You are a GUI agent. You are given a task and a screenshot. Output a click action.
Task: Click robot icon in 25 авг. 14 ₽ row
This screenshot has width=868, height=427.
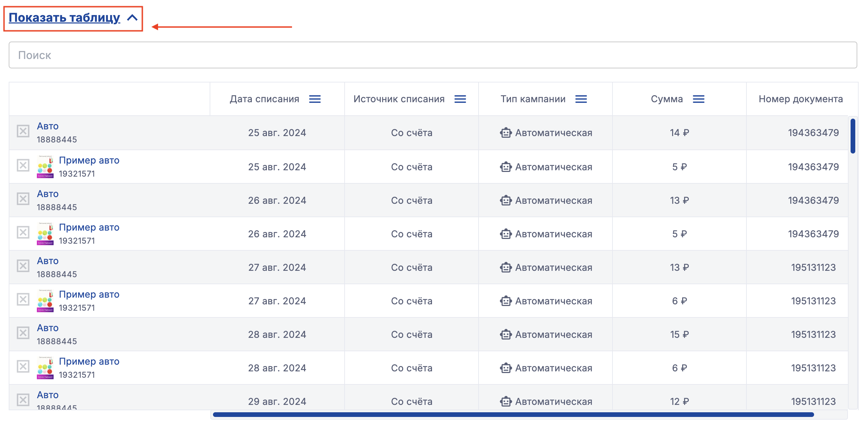[505, 132]
